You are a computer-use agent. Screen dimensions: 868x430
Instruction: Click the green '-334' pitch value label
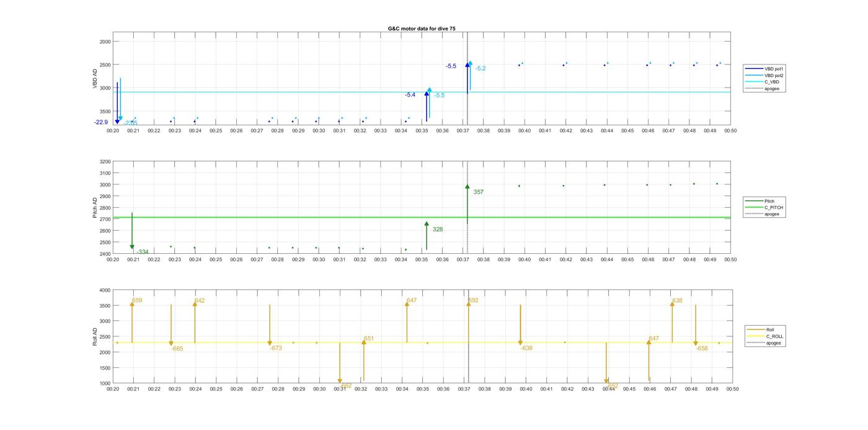point(143,251)
